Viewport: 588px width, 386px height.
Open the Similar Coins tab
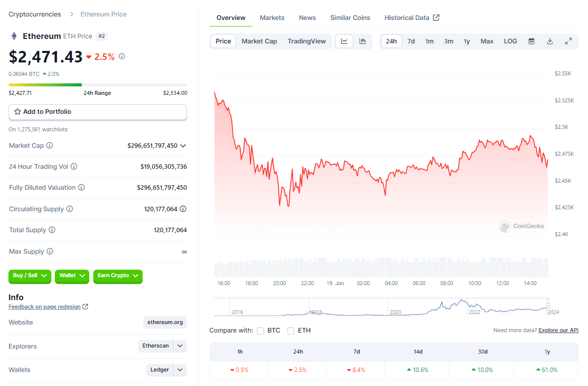(x=350, y=17)
